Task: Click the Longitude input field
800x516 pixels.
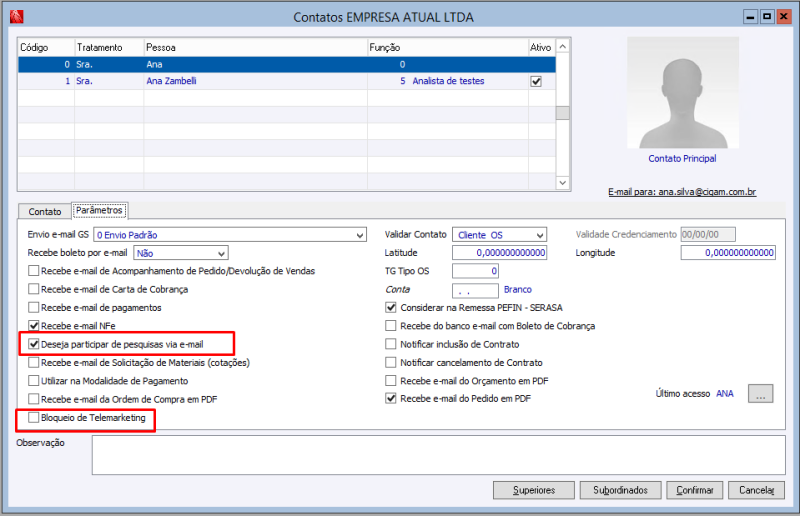Action: [728, 253]
